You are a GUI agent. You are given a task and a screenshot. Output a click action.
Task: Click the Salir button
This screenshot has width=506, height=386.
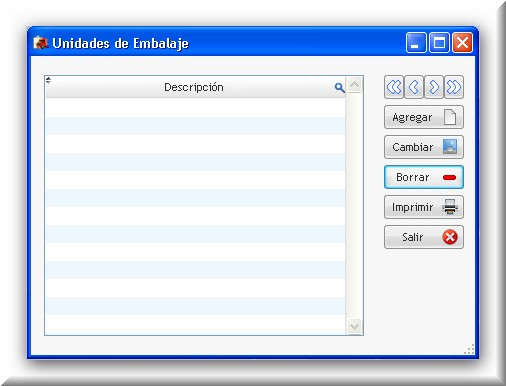click(x=424, y=237)
